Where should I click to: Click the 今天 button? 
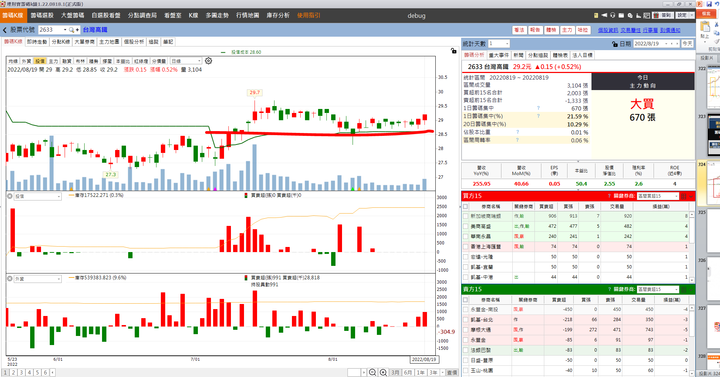tap(687, 44)
